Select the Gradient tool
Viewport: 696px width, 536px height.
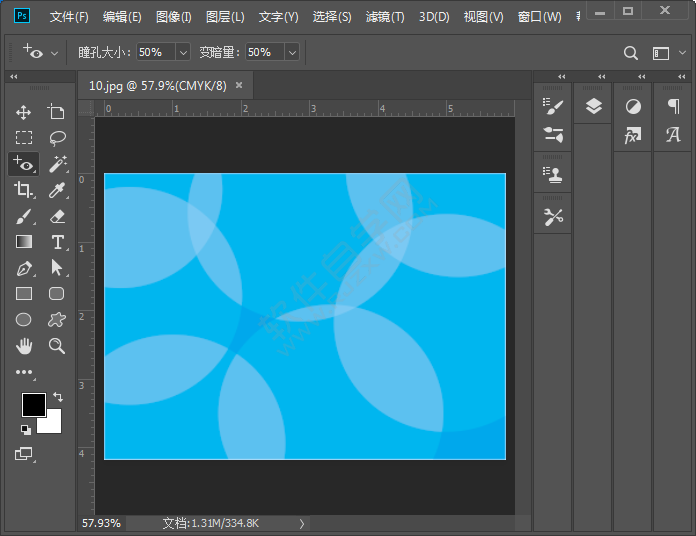click(24, 242)
